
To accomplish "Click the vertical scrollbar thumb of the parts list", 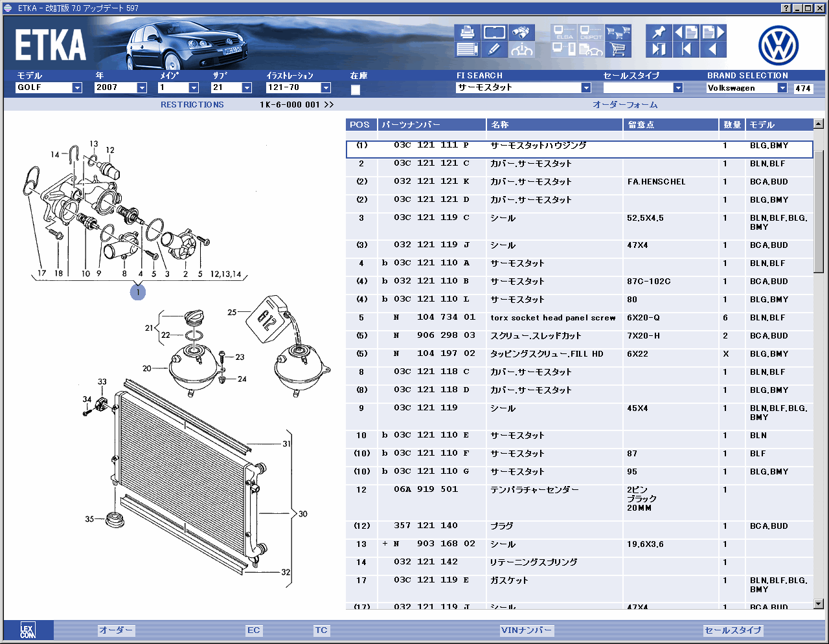I will pyautogui.click(x=819, y=210).
